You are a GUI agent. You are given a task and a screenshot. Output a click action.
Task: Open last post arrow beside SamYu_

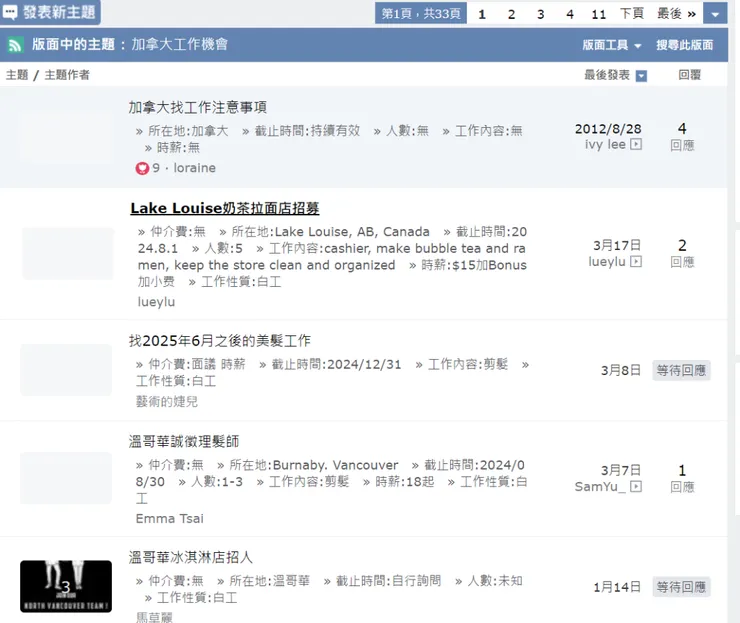click(636, 486)
